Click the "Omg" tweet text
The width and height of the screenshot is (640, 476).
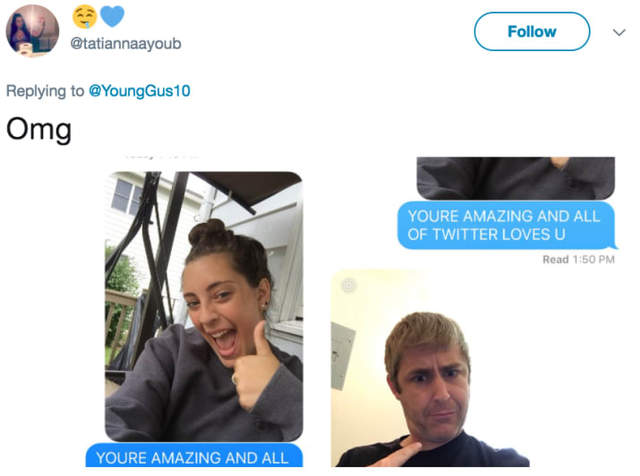39,130
